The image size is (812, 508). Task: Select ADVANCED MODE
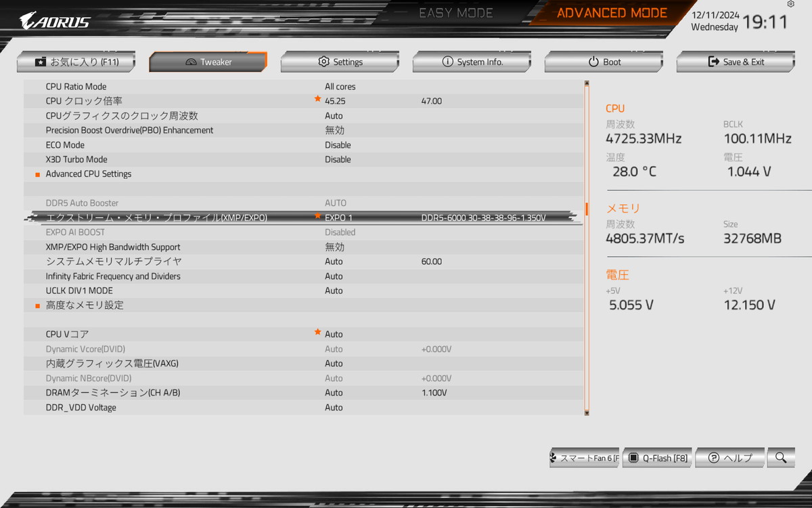612,13
